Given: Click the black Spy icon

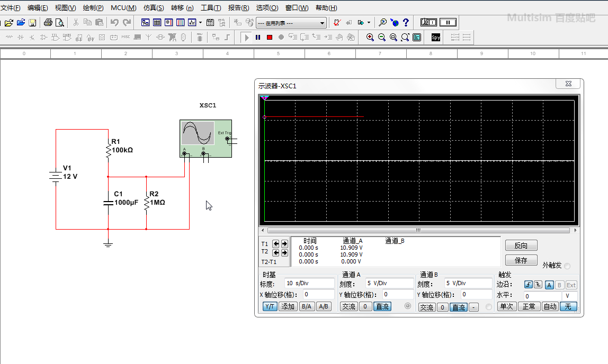Looking at the screenshot, I should [x=436, y=38].
